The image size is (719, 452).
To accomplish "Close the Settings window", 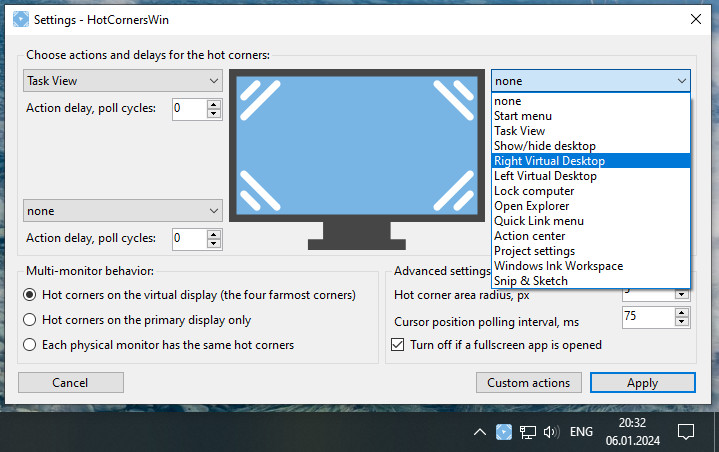I will pyautogui.click(x=696, y=19).
